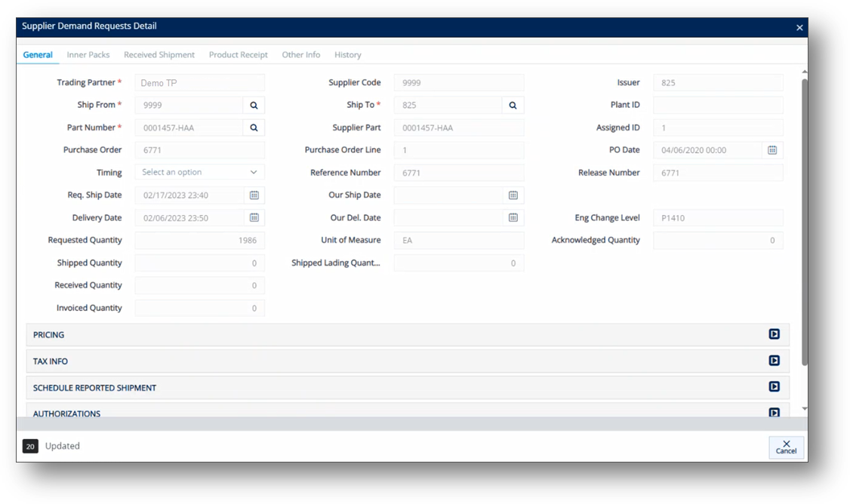Click the Updated status text
This screenshot has width=850, height=504.
click(x=63, y=446)
